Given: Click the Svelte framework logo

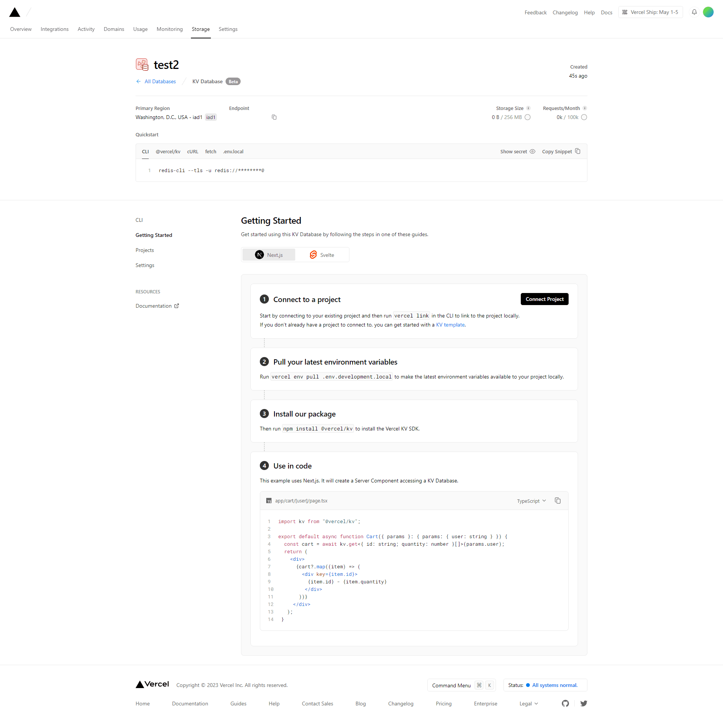Looking at the screenshot, I should (x=313, y=255).
